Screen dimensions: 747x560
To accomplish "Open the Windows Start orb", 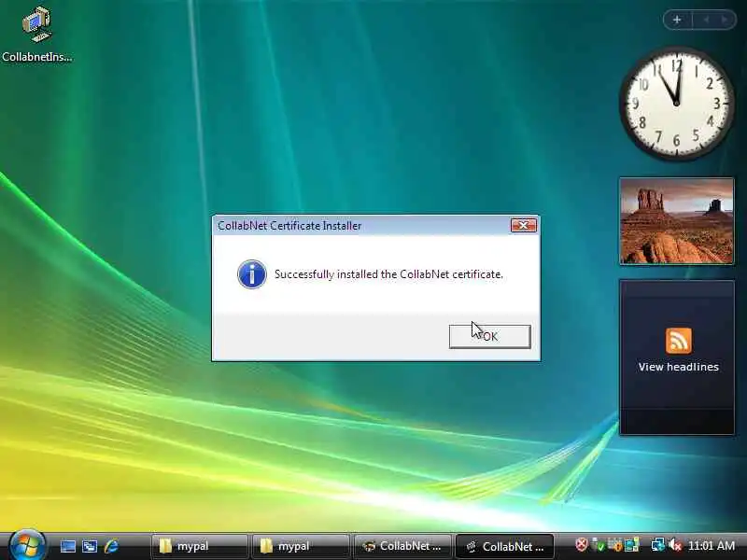I will pyautogui.click(x=27, y=545).
